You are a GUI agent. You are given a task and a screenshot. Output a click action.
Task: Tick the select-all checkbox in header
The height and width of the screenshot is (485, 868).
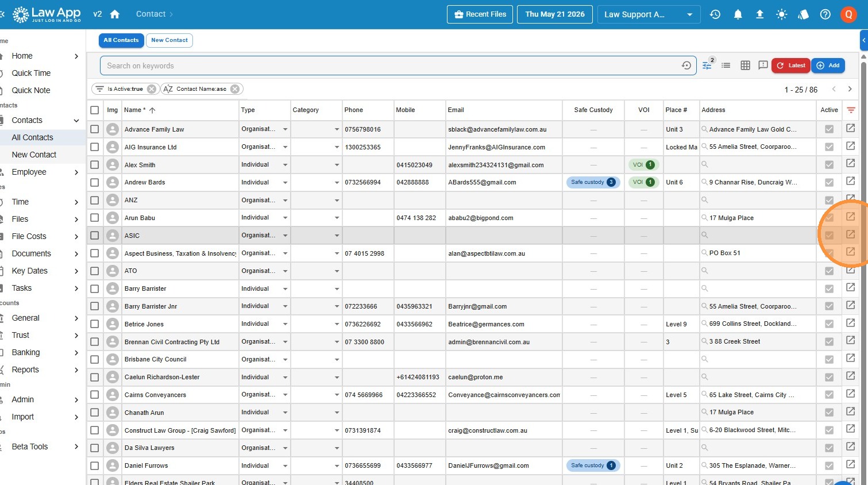coord(95,110)
